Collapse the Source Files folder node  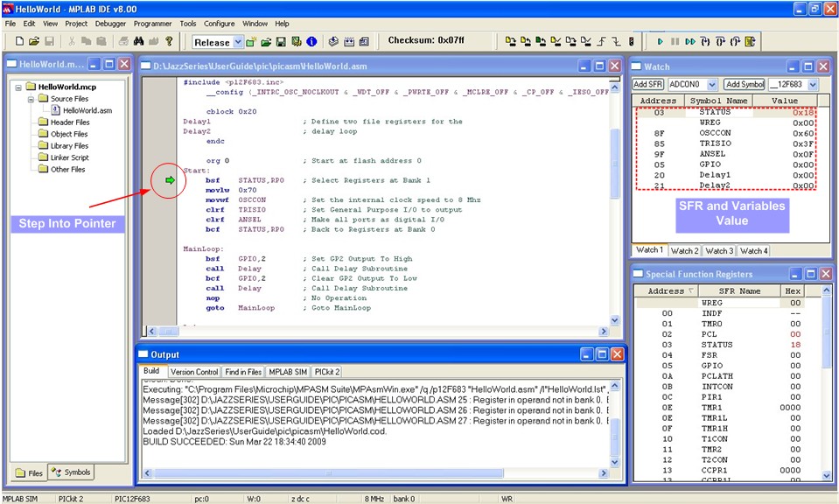tap(31, 99)
